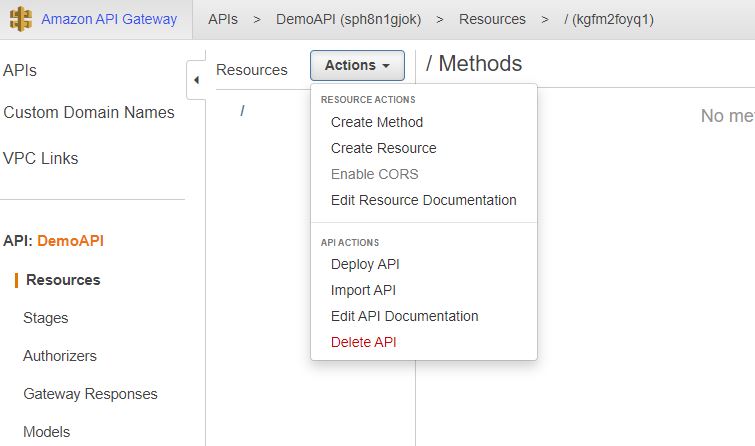Click the / Methods page heading

click(474, 64)
